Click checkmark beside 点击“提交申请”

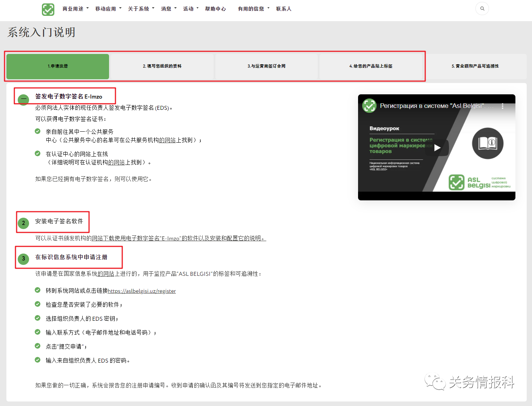click(x=37, y=346)
